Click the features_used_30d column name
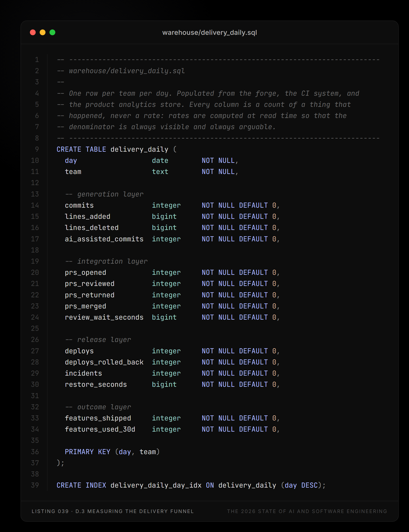Viewport: 409px width, 532px height. pos(100,429)
